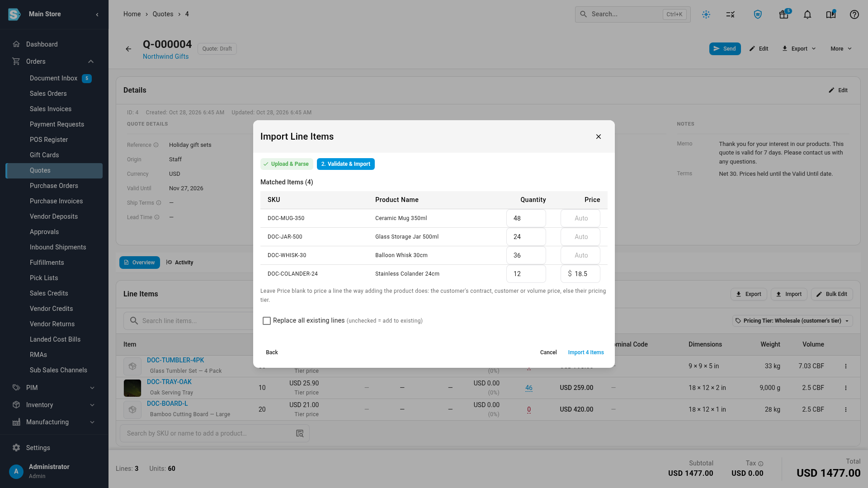
Task: Click the Line Items Export button
Action: click(749, 294)
